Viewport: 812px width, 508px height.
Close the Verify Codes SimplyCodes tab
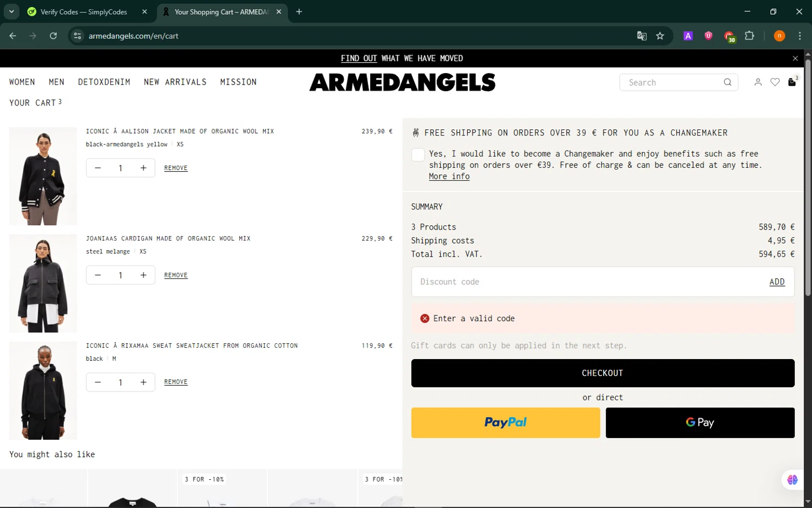[145, 12]
